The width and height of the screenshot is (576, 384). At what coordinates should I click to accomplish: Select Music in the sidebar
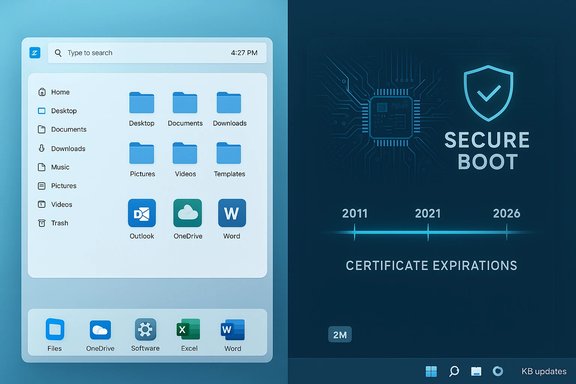click(x=54, y=167)
